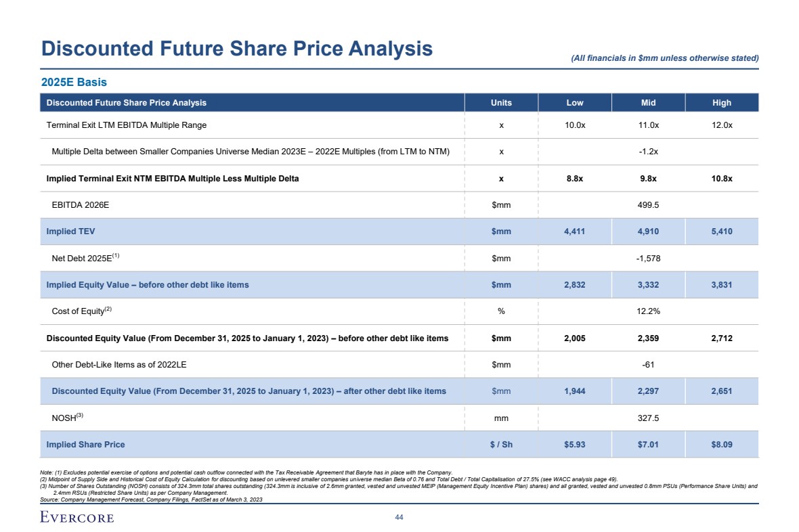Image resolution: width=799 pixels, height=532 pixels.
Task: Click the 'High' column header
Action: [722, 103]
